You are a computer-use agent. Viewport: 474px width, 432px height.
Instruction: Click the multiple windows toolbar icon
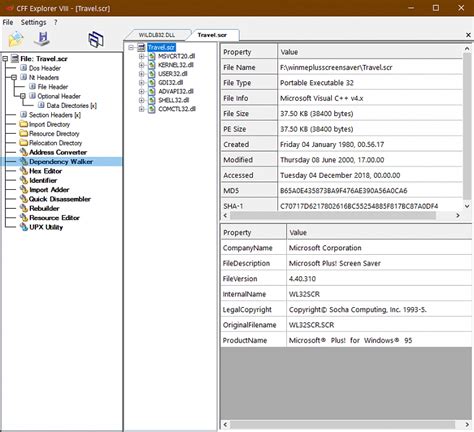(x=96, y=39)
